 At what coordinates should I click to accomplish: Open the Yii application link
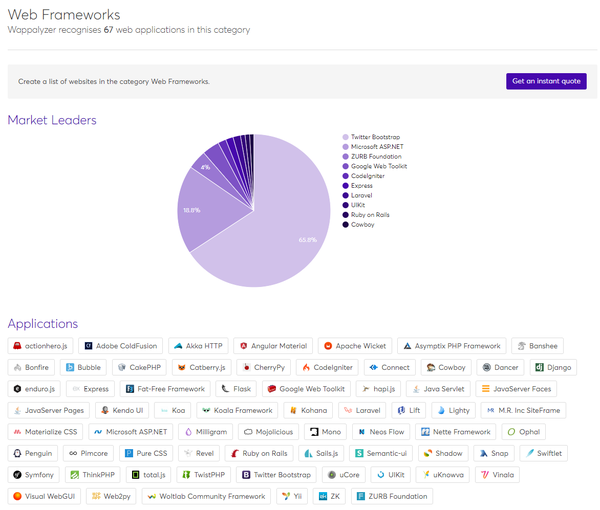click(292, 496)
